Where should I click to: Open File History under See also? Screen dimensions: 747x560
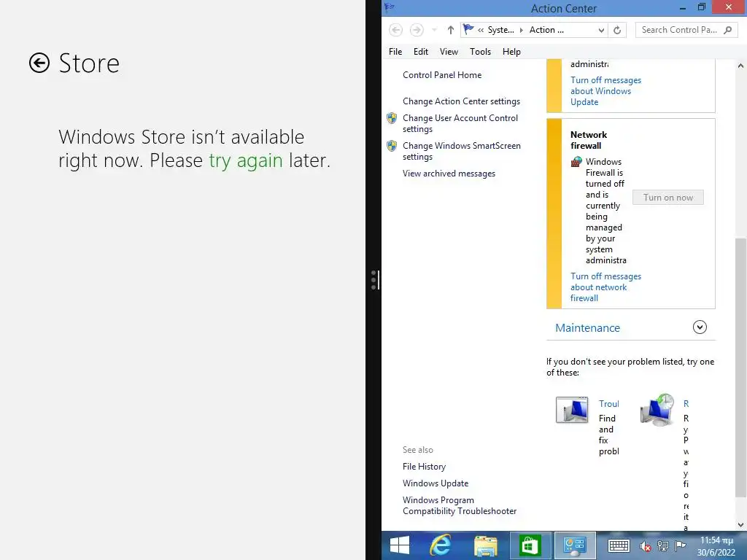pos(424,467)
